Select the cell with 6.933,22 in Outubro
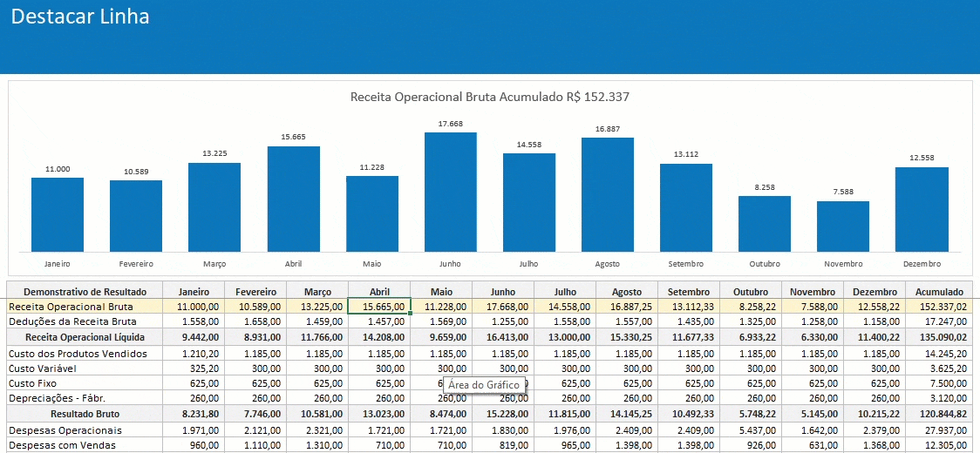Viewport: 980px width, 453px height. (x=751, y=337)
